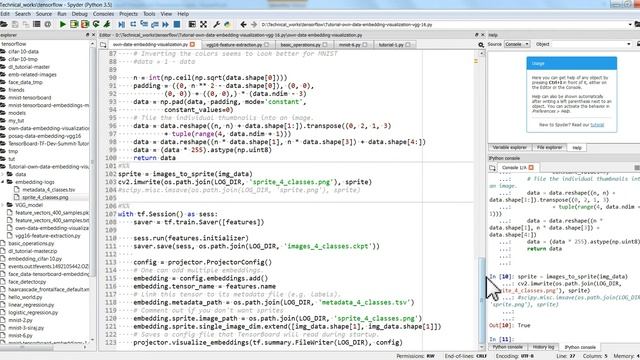Expand the data folder in the explorer
Image resolution: width=640 pixels, height=360 pixels.
(x=3, y=174)
